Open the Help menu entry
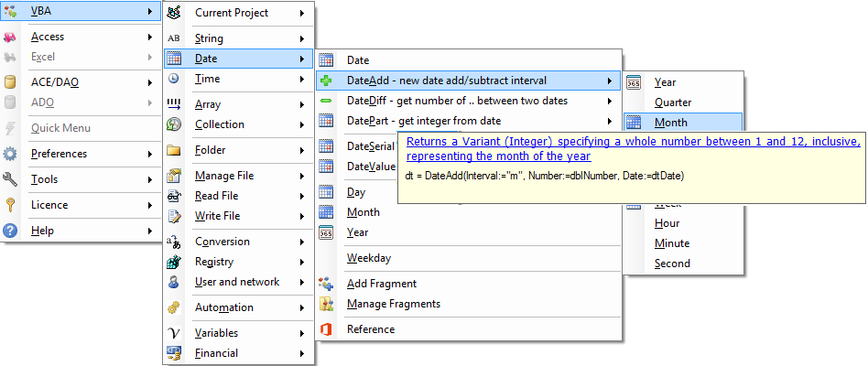Screen dimensions: 868x366 [81, 231]
